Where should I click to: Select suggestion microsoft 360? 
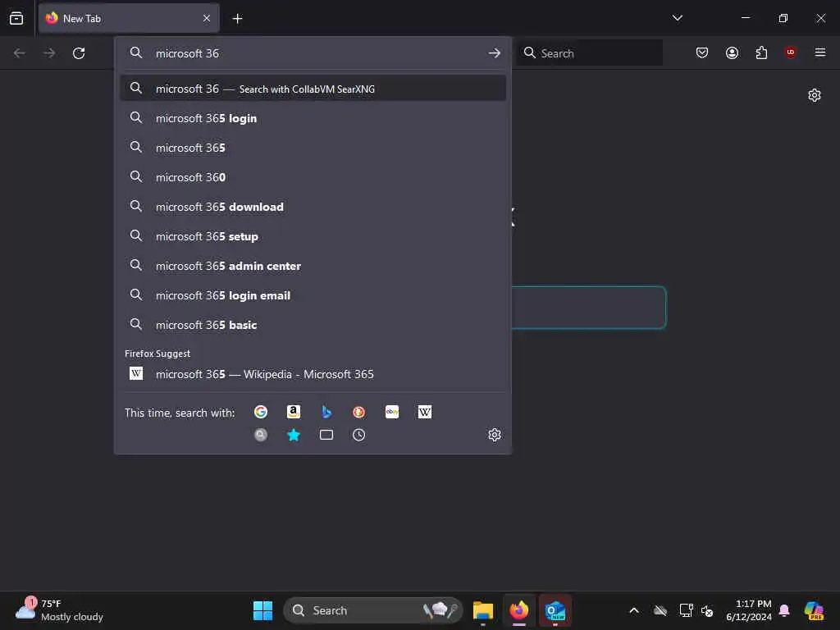point(313,177)
